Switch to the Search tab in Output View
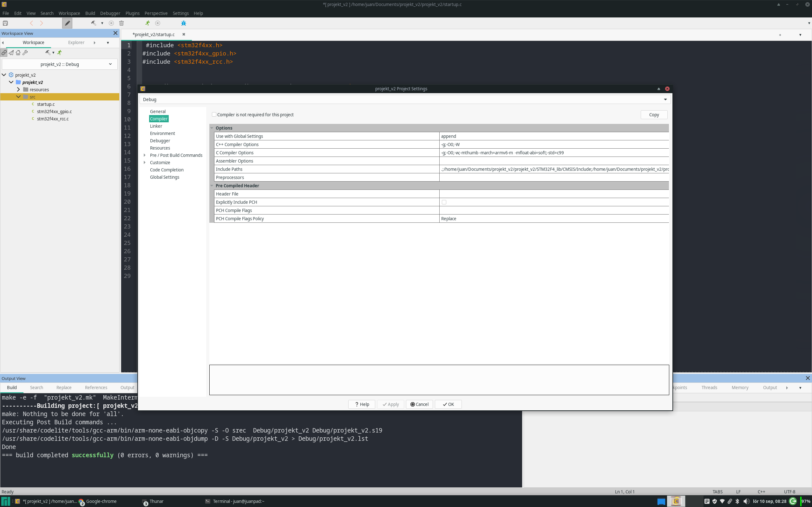Screen dimensions: 812x507 [x=36, y=387]
